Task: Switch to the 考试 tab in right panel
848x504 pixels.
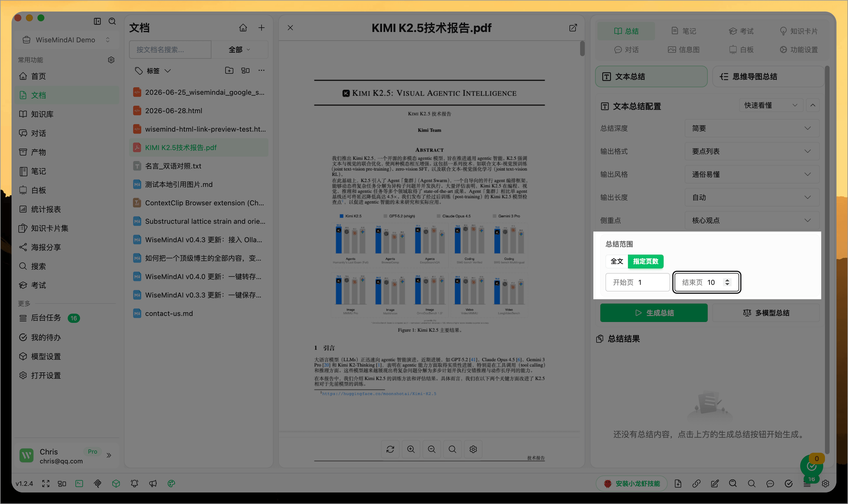Action: click(x=741, y=31)
